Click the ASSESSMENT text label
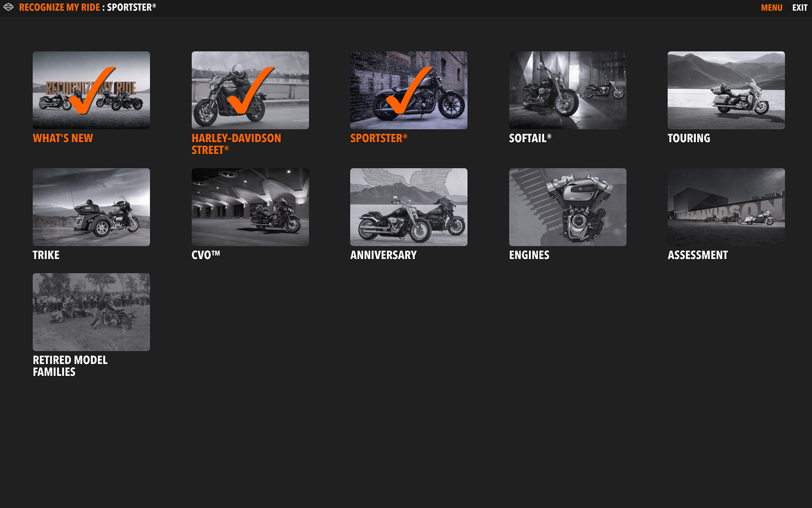The width and height of the screenshot is (812, 508). [x=698, y=255]
